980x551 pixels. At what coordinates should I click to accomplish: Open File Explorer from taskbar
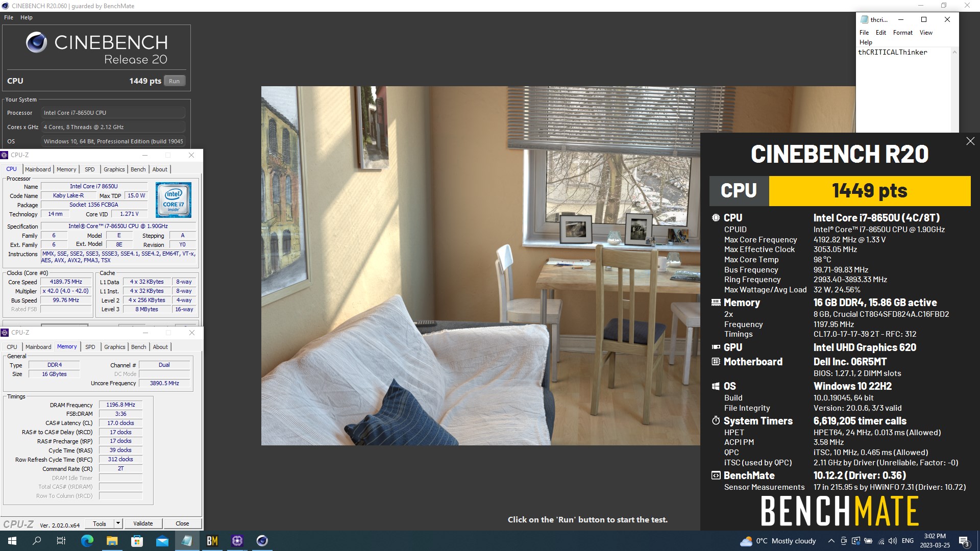click(112, 541)
